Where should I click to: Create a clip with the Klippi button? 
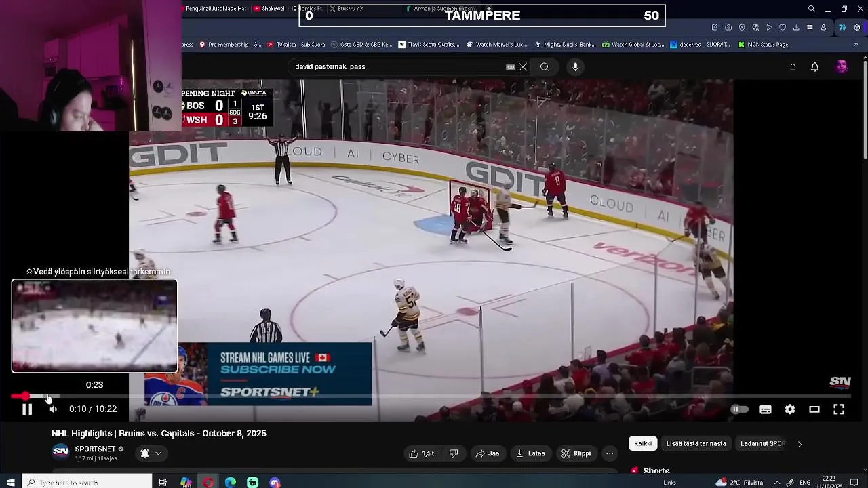coord(576,453)
